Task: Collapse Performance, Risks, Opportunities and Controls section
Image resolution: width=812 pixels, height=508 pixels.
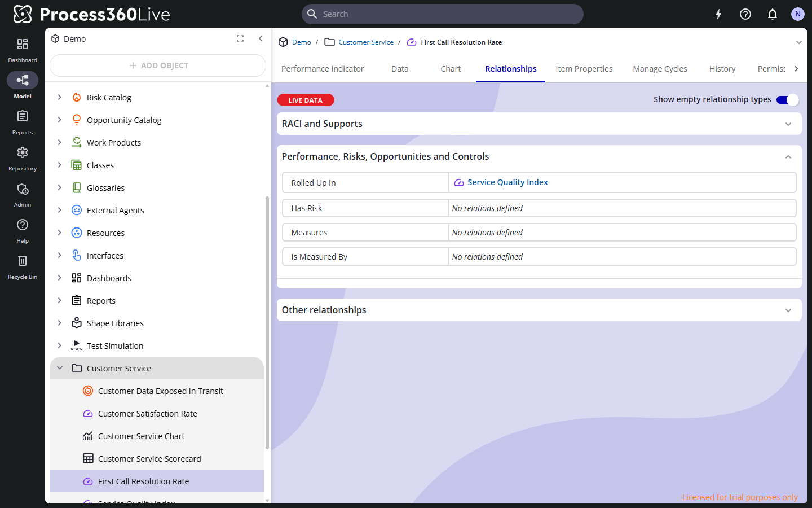Action: (x=788, y=157)
